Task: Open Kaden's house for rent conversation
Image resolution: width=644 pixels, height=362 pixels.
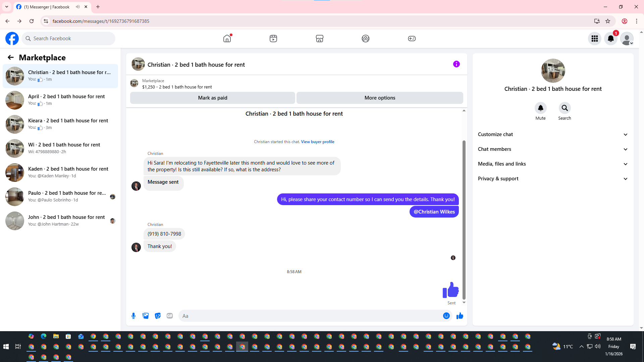Action: tap(60, 172)
